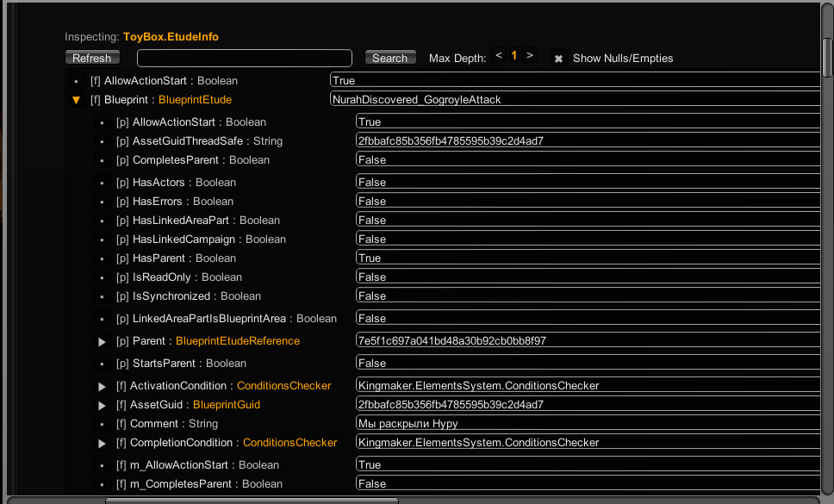This screenshot has width=834, height=504.
Task: Click the BlueprintEtudeReference type link
Action: pos(238,341)
